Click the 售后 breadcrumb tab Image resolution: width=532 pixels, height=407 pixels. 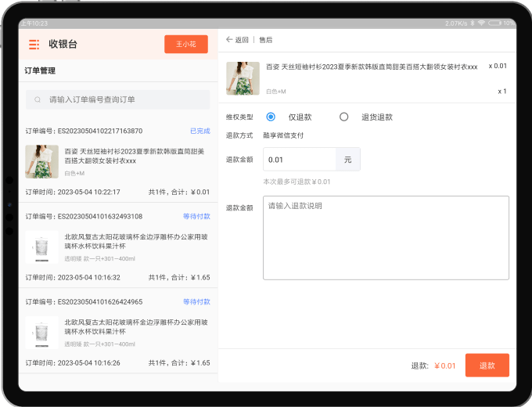coord(266,40)
